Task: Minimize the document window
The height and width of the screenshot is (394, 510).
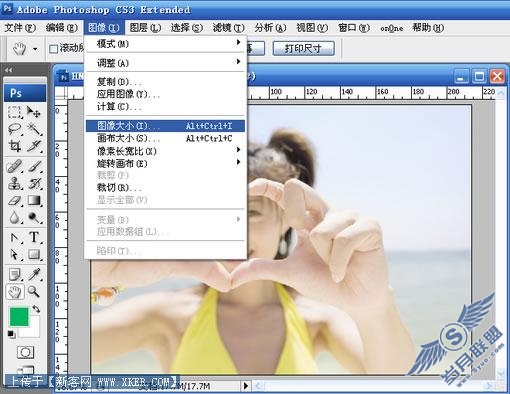Action: coord(461,77)
